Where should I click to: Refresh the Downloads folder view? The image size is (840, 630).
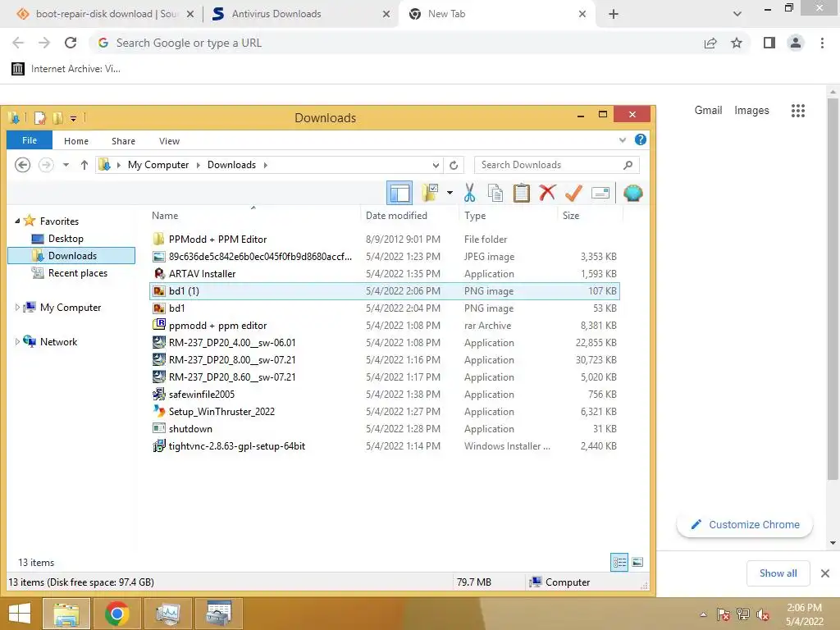click(x=454, y=165)
